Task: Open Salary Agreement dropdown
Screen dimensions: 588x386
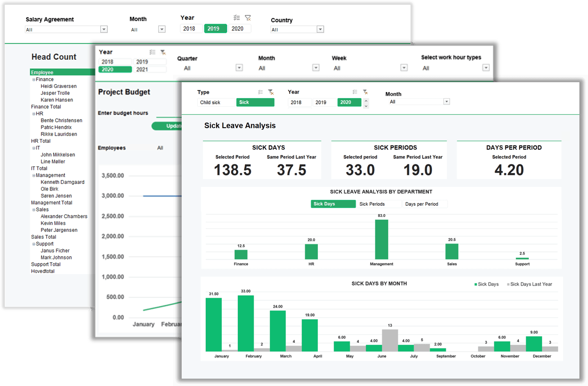Action: pyautogui.click(x=104, y=29)
